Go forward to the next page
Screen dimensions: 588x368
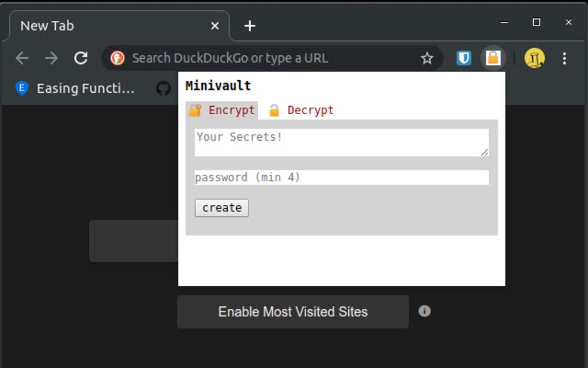click(x=51, y=58)
